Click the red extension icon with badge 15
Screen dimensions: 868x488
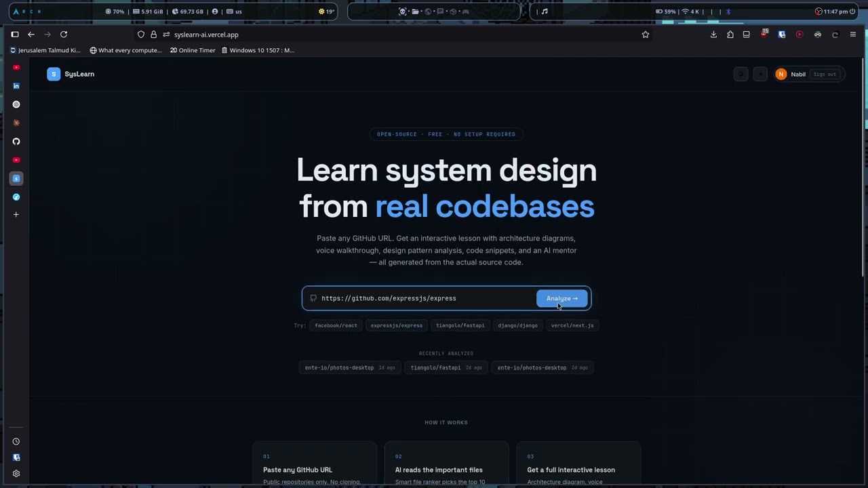pyautogui.click(x=764, y=34)
